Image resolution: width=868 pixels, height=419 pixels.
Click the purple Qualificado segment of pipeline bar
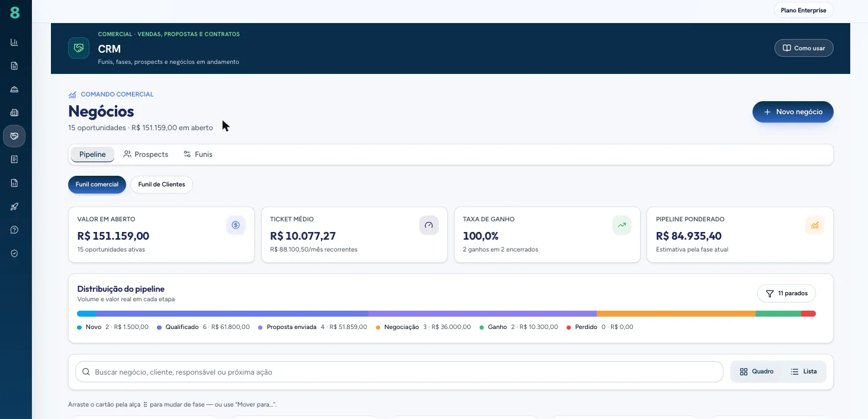click(232, 314)
